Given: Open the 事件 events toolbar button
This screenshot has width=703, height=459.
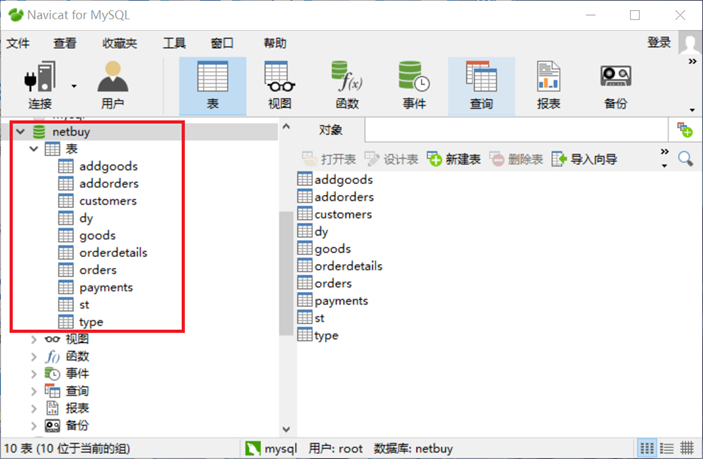Looking at the screenshot, I should (x=414, y=86).
